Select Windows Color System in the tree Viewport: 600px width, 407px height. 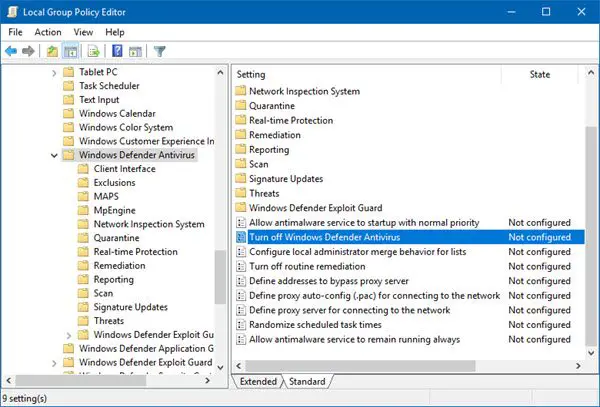[x=126, y=127]
